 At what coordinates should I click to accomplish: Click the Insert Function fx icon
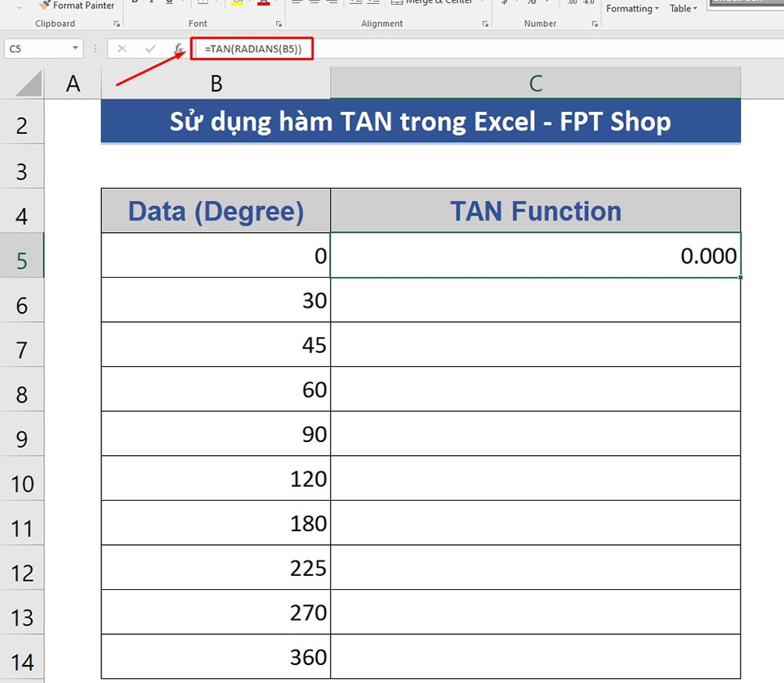pyautogui.click(x=180, y=49)
